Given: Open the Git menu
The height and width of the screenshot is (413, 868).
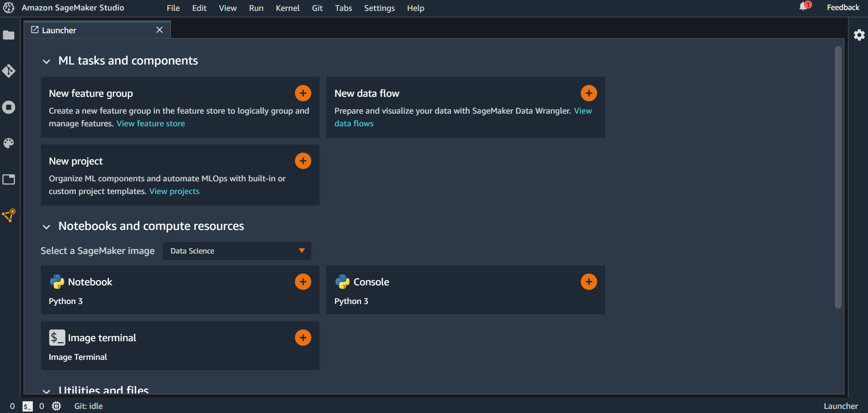Looking at the screenshot, I should tap(317, 8).
